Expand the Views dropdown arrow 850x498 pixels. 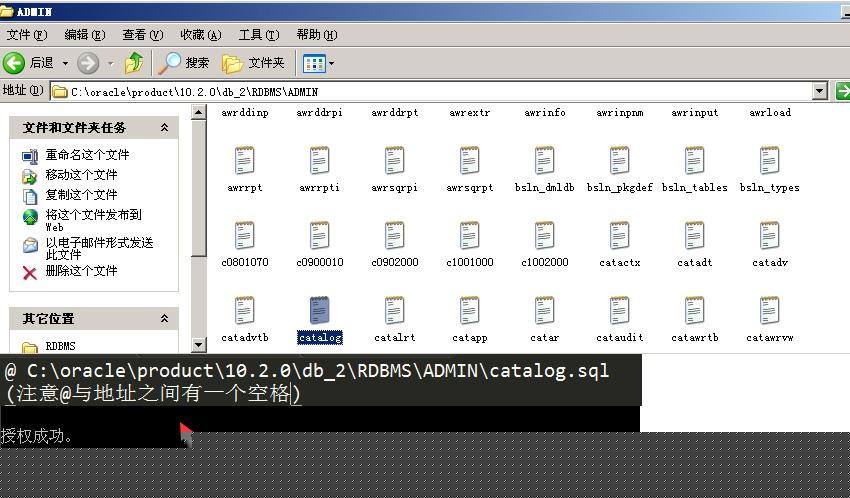click(331, 63)
